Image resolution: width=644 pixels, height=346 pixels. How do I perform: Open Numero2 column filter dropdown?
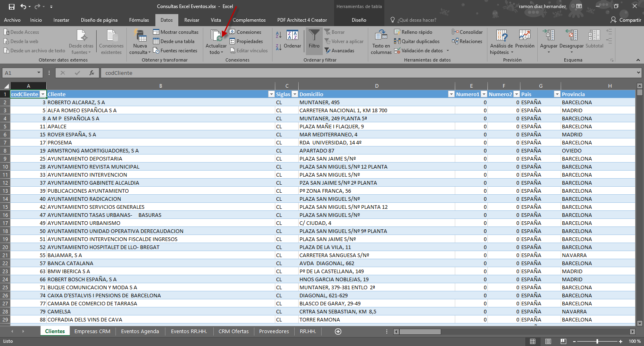pyautogui.click(x=516, y=94)
